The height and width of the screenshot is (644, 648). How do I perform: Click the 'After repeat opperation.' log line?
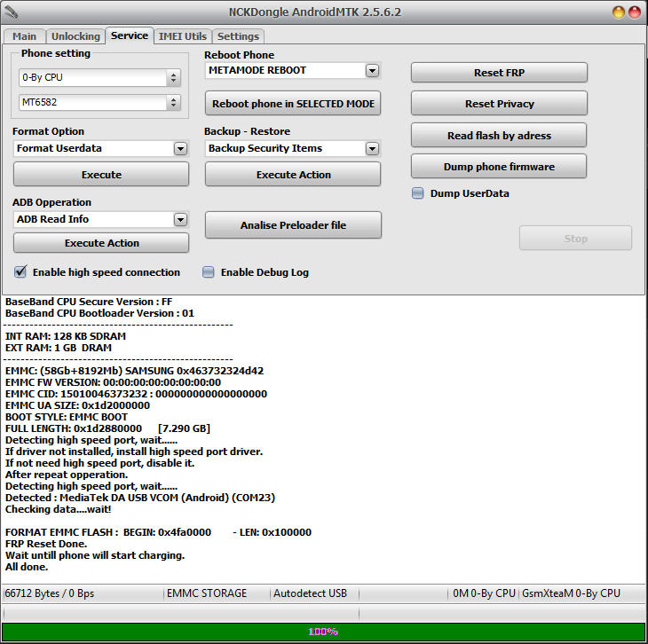point(67,475)
